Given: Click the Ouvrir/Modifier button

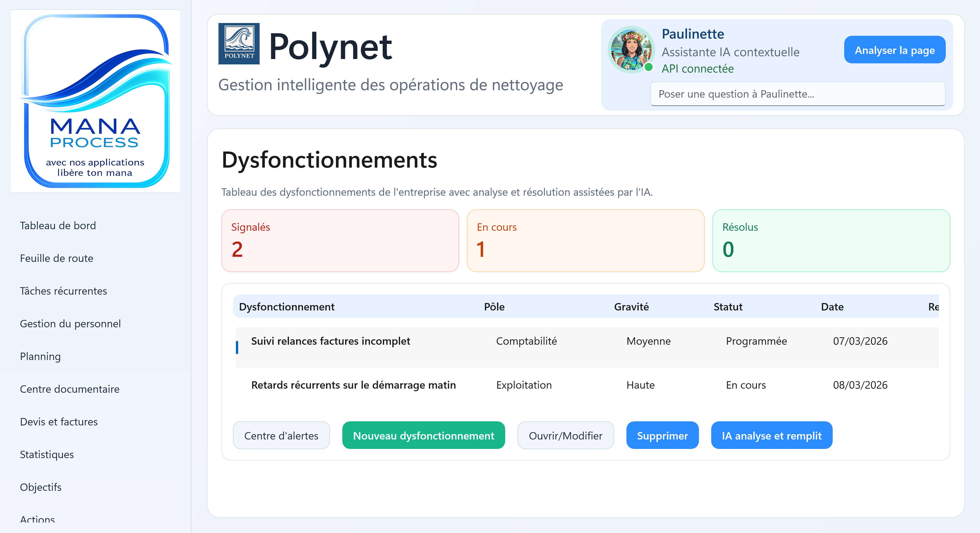Looking at the screenshot, I should coord(565,436).
